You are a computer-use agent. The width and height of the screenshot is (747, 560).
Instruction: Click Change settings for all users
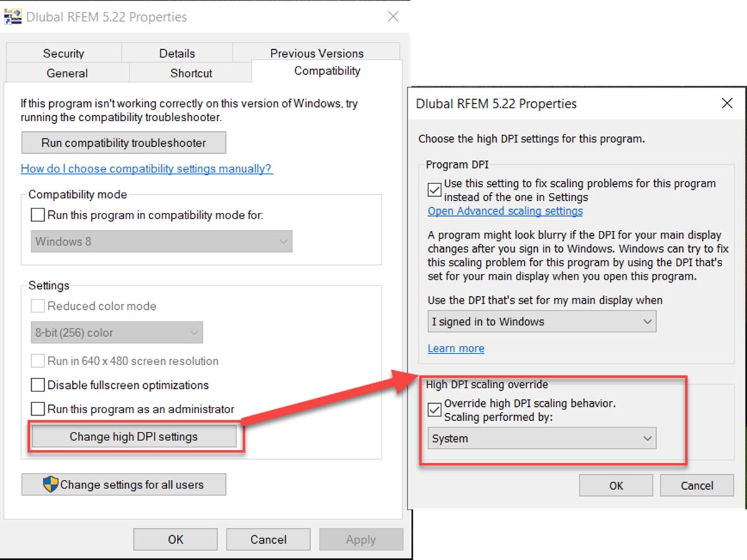coord(123,485)
